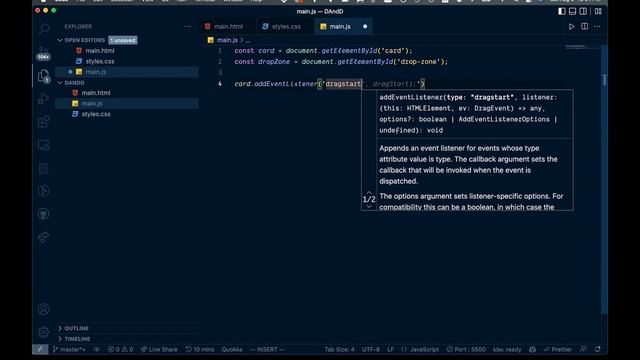The image size is (640, 360).
Task: Click the main.js icon in breadcrumb
Action: 211,40
